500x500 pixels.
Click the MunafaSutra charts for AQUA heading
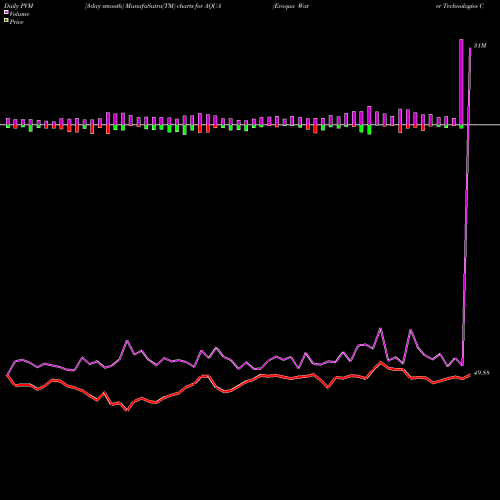tap(153, 6)
